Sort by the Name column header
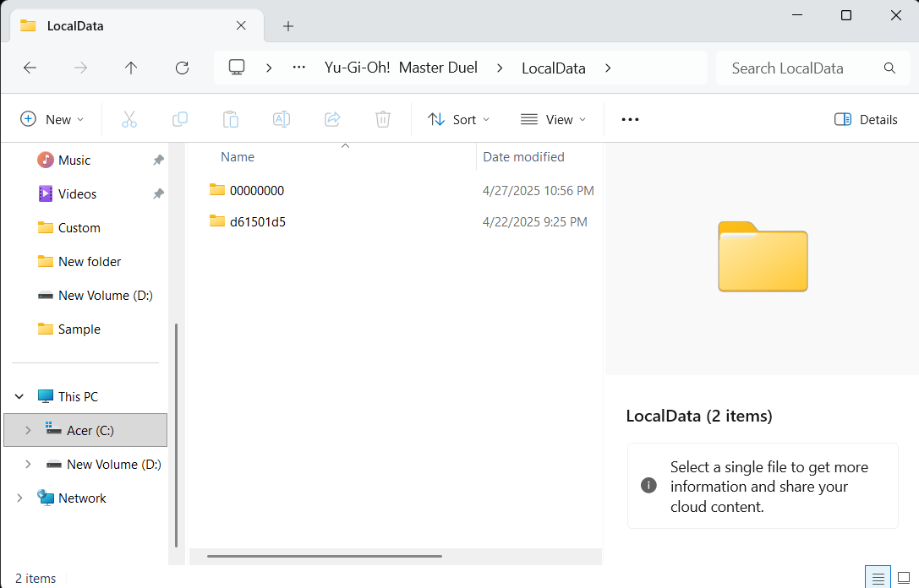919x588 pixels. (238, 157)
